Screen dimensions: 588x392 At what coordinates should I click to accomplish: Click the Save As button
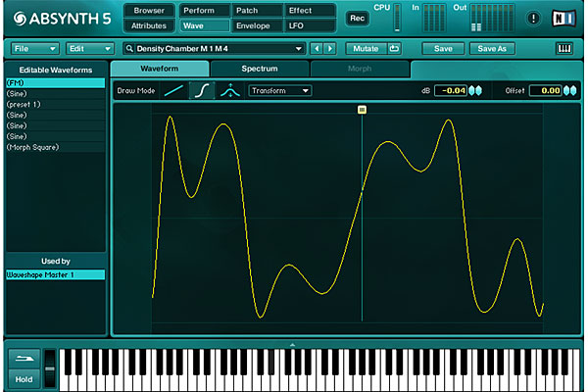[x=492, y=49]
